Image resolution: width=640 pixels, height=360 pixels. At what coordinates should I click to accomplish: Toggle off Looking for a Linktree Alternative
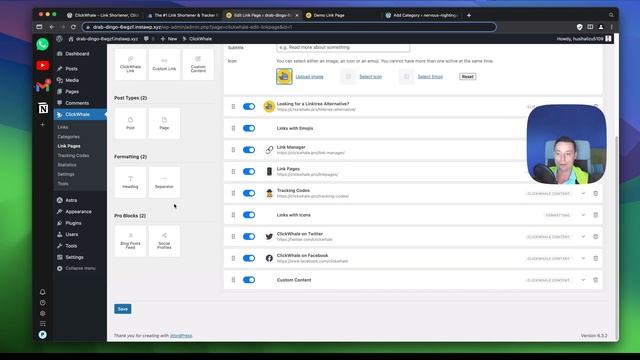tap(249, 107)
